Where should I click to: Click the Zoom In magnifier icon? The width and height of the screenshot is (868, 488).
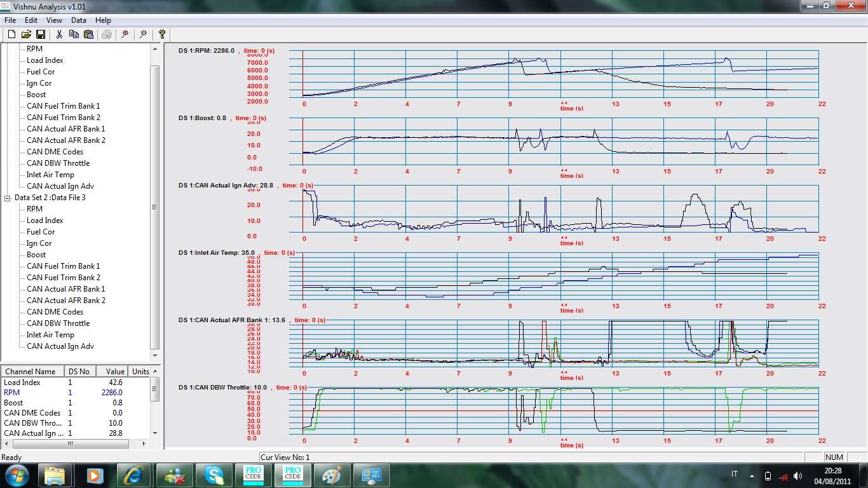(x=125, y=34)
